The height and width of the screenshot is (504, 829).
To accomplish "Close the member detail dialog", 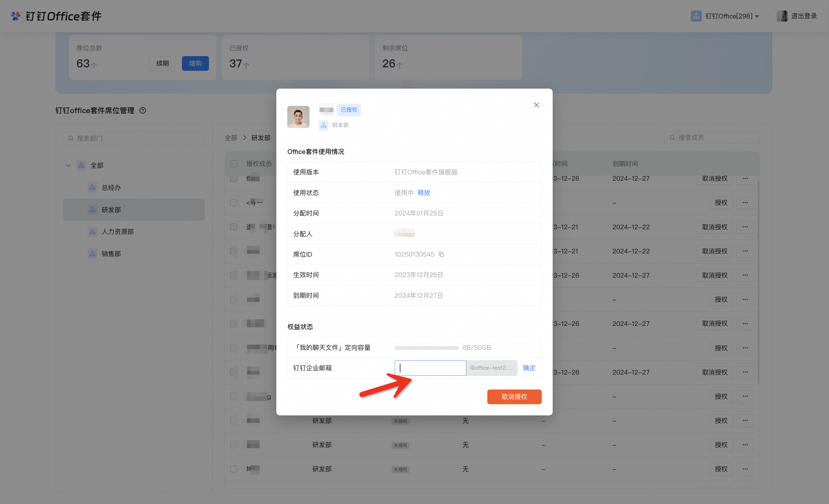I will pos(536,105).
